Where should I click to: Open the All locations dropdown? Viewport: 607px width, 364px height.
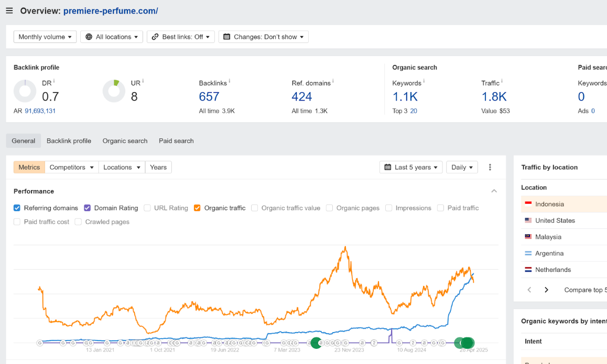pos(112,37)
